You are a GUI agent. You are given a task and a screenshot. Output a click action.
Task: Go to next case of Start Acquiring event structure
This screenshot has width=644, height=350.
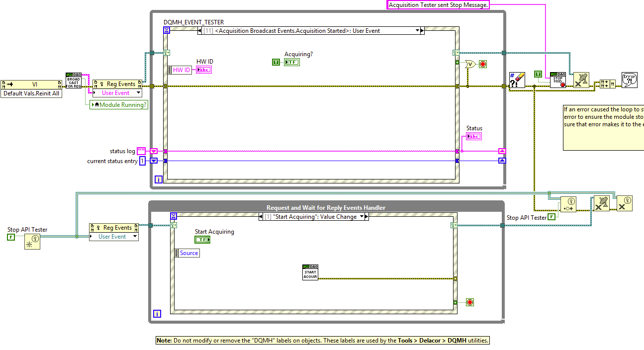click(x=367, y=217)
